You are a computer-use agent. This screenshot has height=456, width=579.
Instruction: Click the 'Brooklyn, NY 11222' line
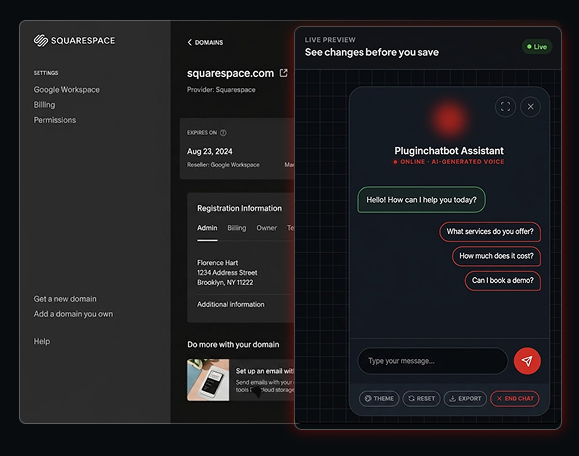225,282
